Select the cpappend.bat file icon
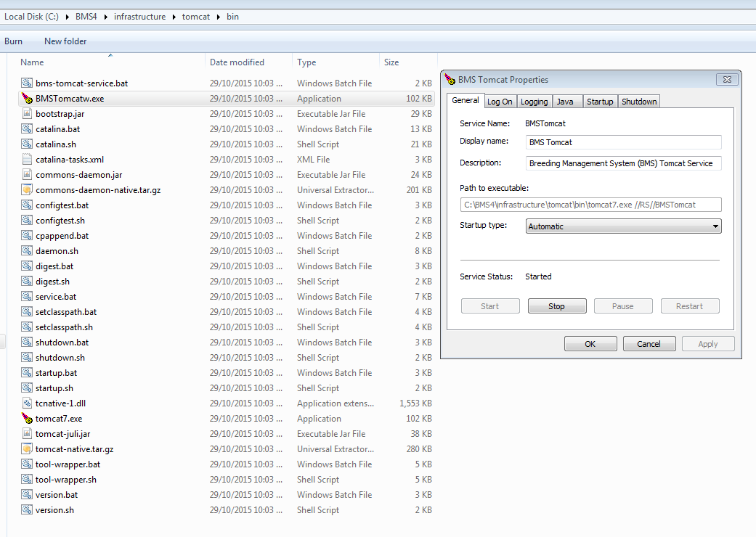The image size is (756, 537). [x=27, y=236]
